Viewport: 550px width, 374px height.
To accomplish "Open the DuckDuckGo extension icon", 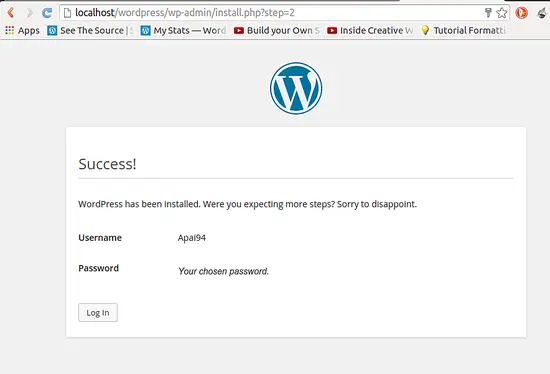I will [522, 13].
